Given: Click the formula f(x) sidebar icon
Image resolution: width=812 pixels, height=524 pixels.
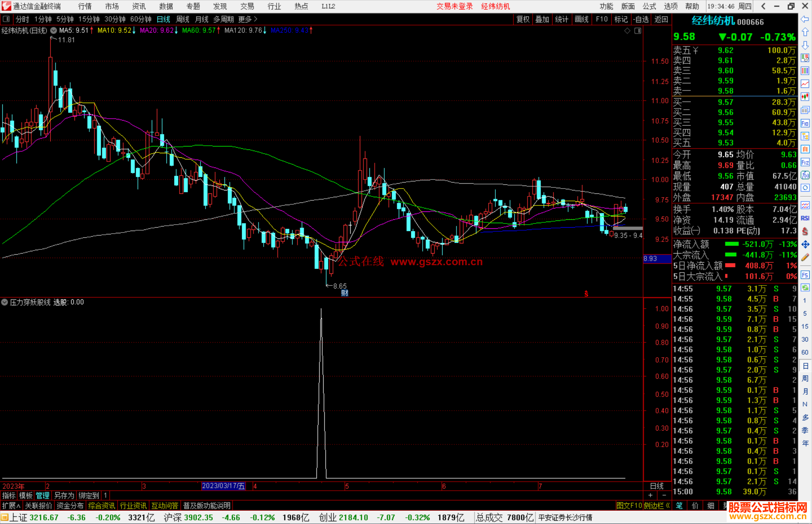Looking at the screenshot, I should 805,175.
